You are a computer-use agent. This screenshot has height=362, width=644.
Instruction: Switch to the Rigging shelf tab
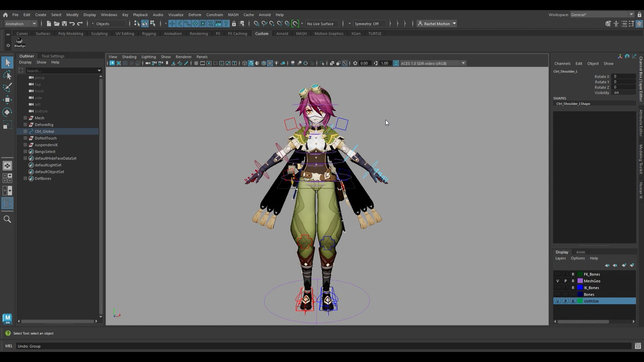tap(149, 34)
